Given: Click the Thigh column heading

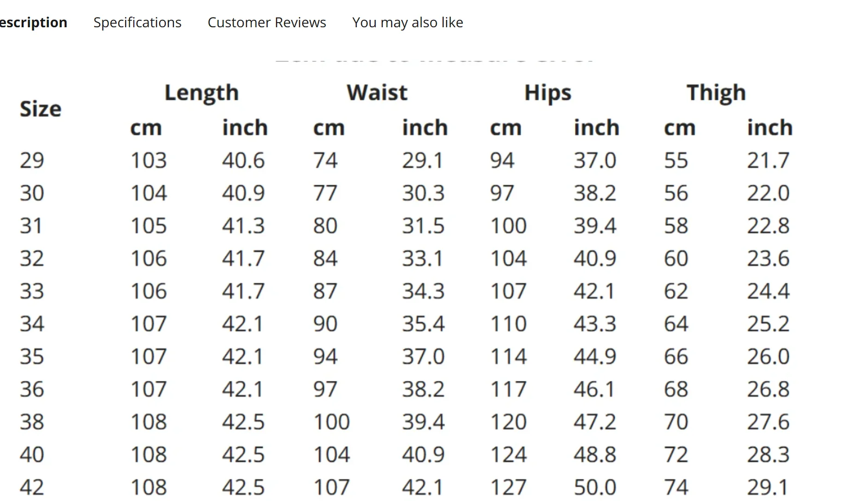Looking at the screenshot, I should pyautogui.click(x=716, y=93).
